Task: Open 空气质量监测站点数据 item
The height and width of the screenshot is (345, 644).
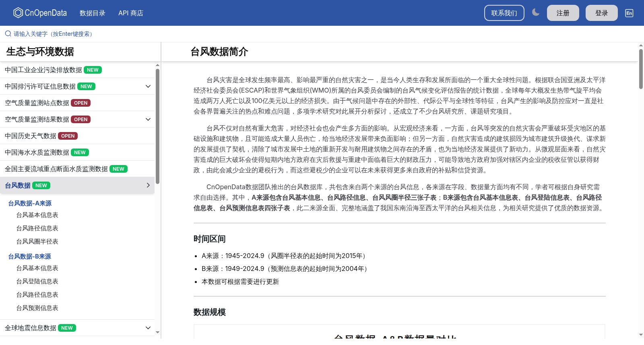Action: pos(37,103)
